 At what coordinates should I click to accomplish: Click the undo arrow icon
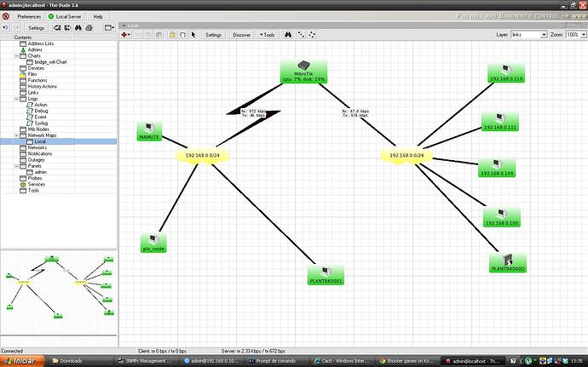pos(6,28)
